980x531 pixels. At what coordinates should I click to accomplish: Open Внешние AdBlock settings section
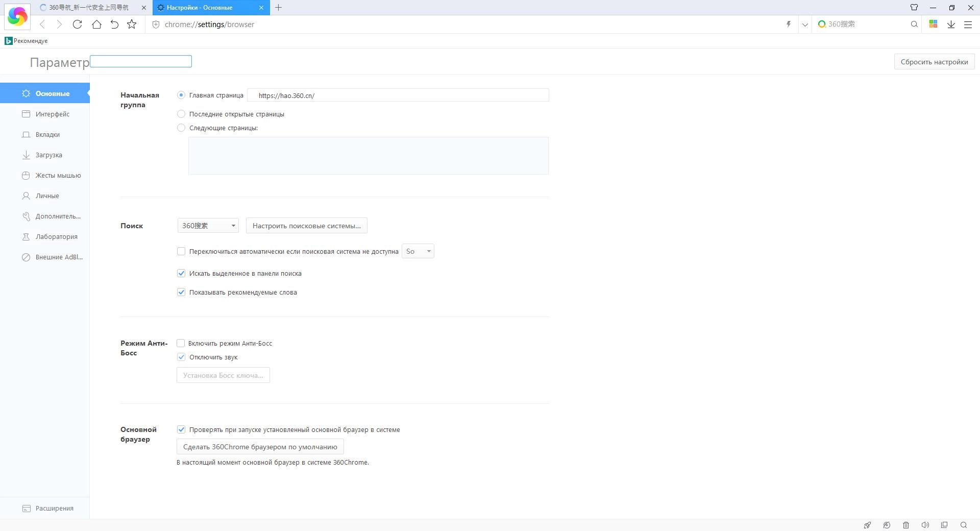[45, 257]
